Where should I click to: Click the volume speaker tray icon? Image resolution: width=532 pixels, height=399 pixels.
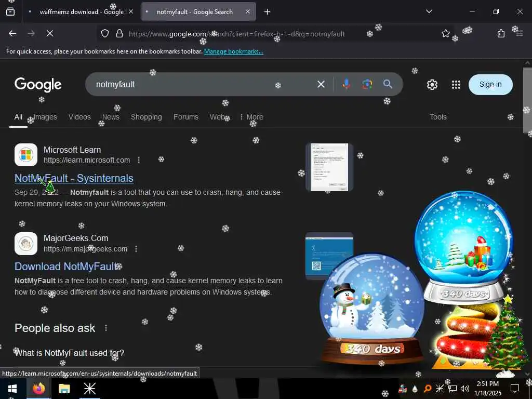pyautogui.click(x=465, y=389)
